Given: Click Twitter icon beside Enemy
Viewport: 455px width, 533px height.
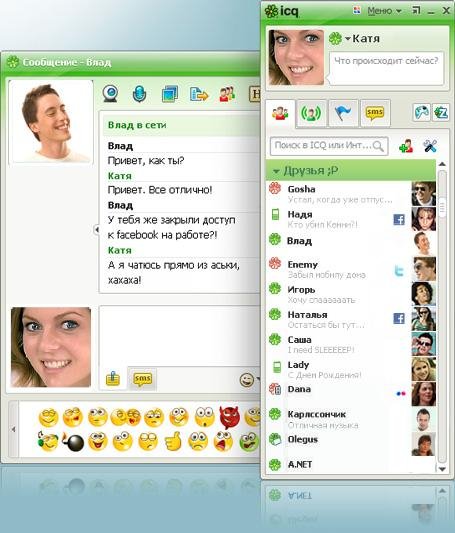Looking at the screenshot, I should point(399,271).
